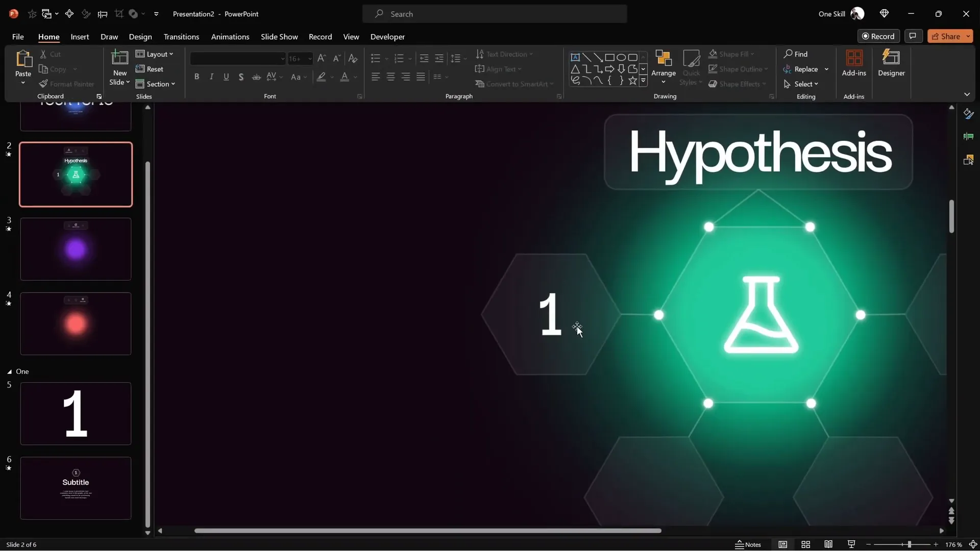980x551 pixels.
Task: Select slide 6 Subtitle thumbnail
Action: (x=76, y=488)
